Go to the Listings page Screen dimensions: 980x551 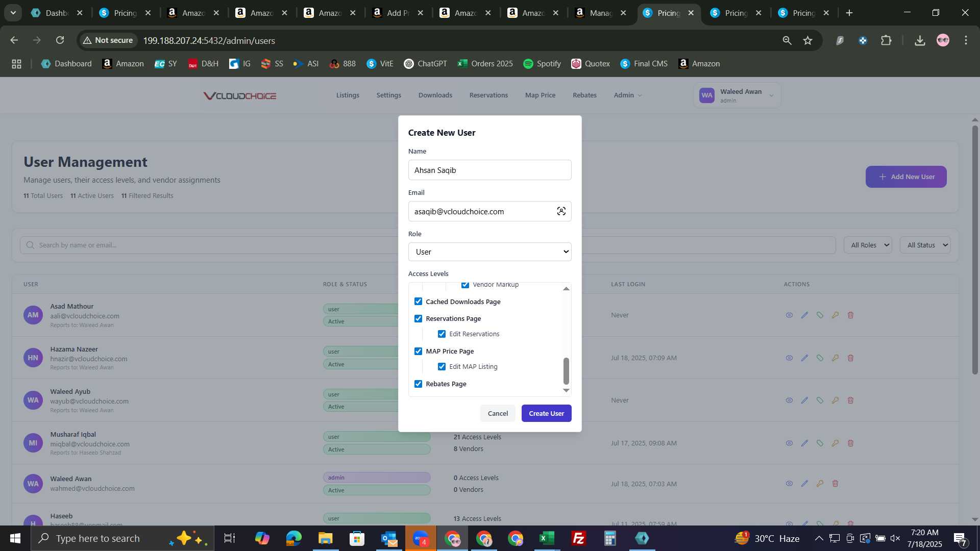click(348, 95)
